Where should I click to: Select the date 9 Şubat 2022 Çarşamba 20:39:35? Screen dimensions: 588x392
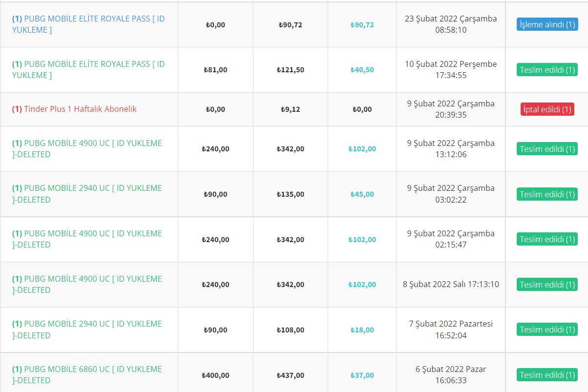(451, 109)
